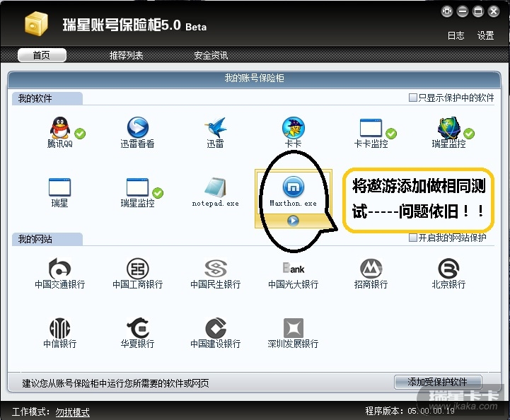Open 中国光大银行 Bank icon
510x420 pixels.
pos(293,269)
